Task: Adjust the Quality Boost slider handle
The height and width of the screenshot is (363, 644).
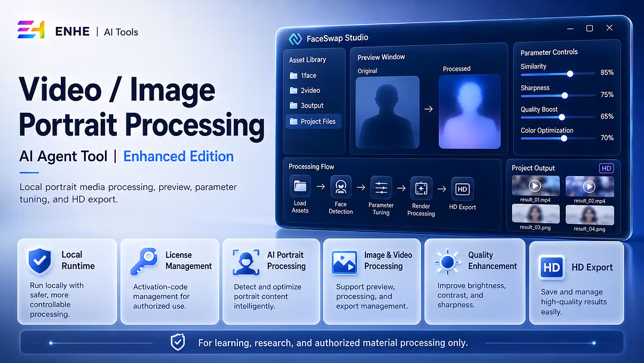Action: point(562,117)
